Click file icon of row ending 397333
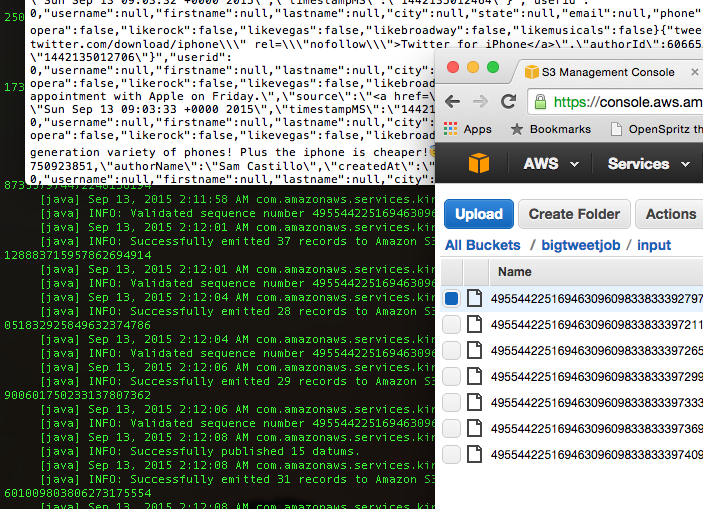This screenshot has height=509, width=703. 474,402
